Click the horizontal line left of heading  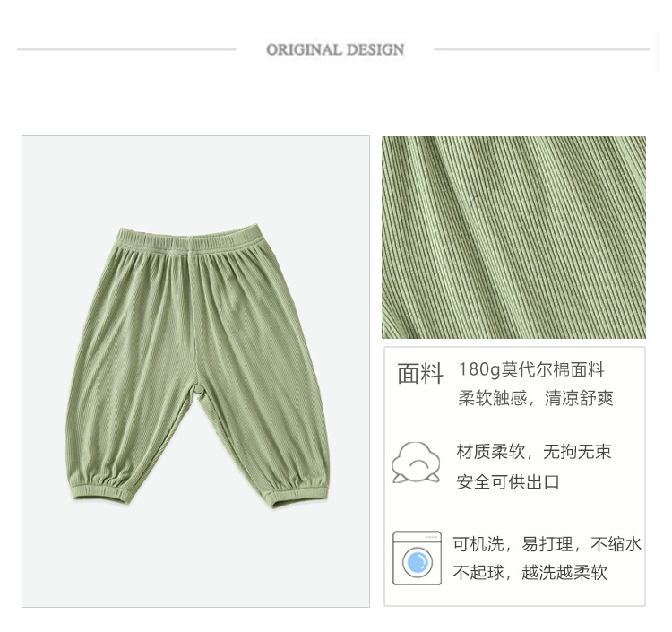point(127,49)
